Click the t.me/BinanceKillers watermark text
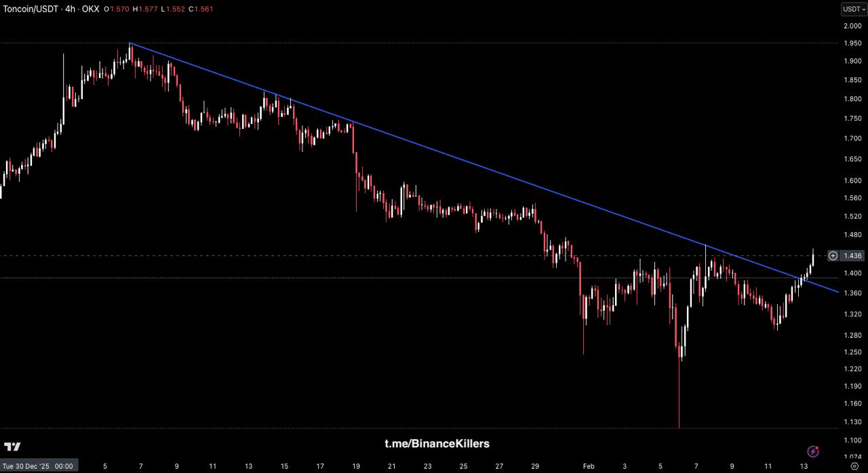 [x=437, y=444]
